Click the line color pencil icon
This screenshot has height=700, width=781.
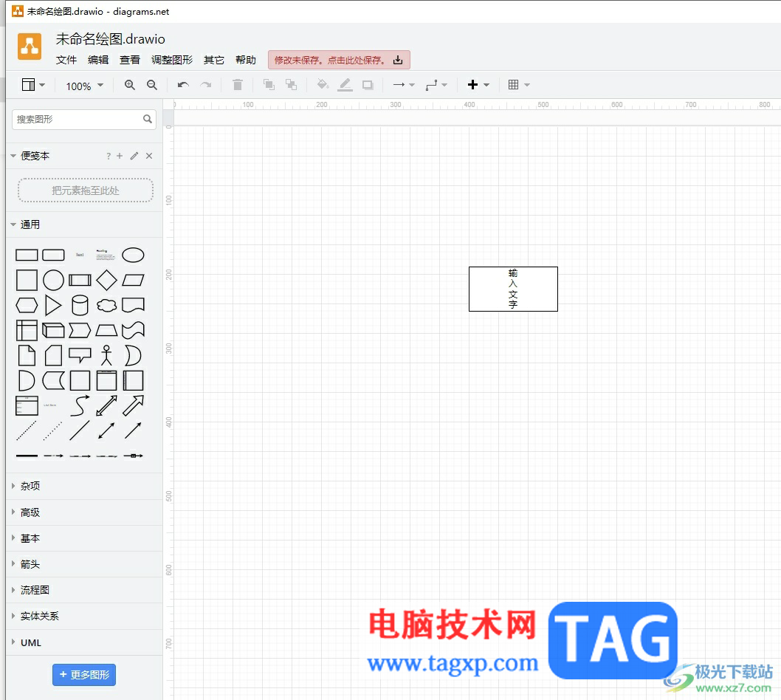pos(345,85)
